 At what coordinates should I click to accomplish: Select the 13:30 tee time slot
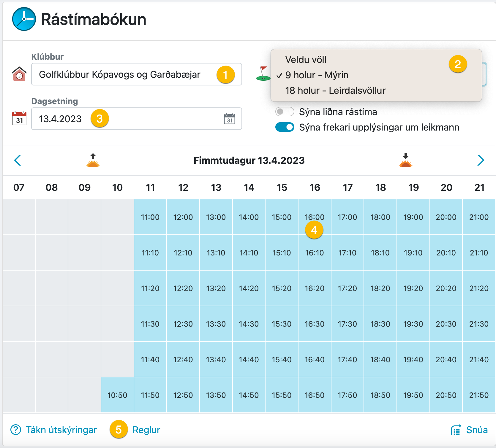coord(216,324)
